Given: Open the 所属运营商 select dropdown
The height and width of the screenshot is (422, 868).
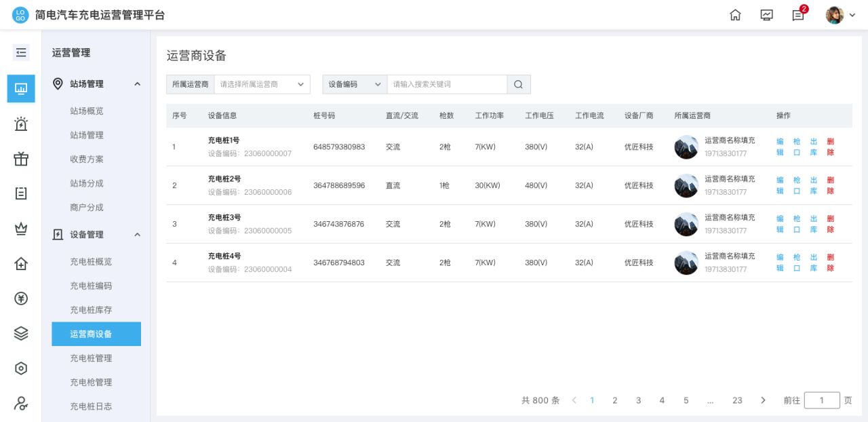Looking at the screenshot, I should coord(262,84).
